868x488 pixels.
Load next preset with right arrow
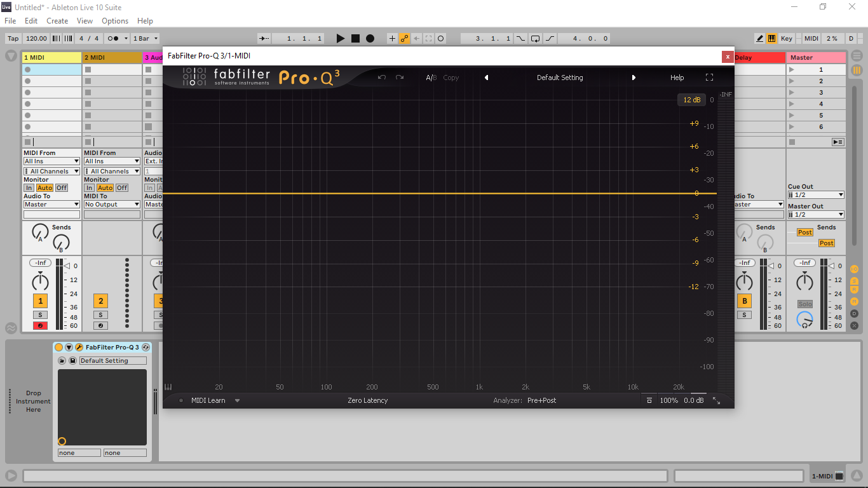634,78
